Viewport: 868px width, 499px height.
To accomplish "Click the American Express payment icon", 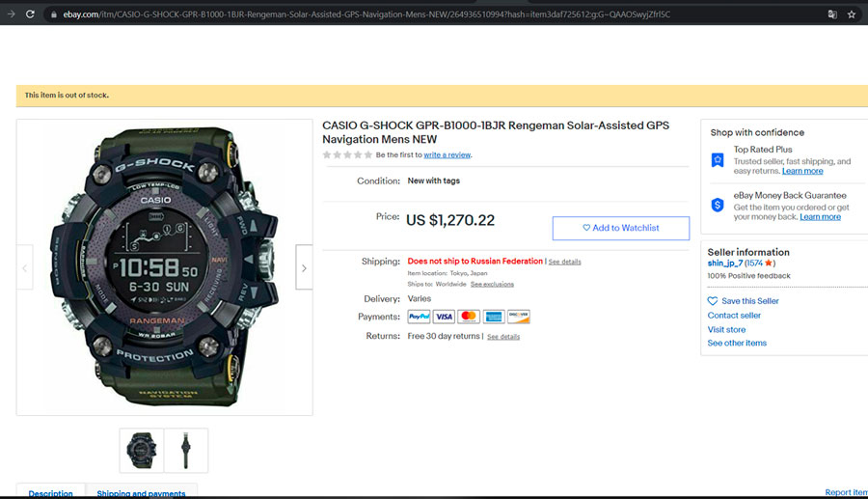I will (494, 317).
